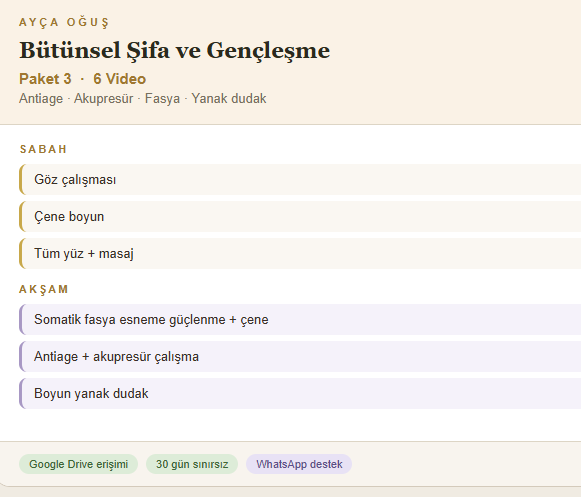Click the gold accent bar of Göz çalışması
581x497 pixels.
pos(21,179)
